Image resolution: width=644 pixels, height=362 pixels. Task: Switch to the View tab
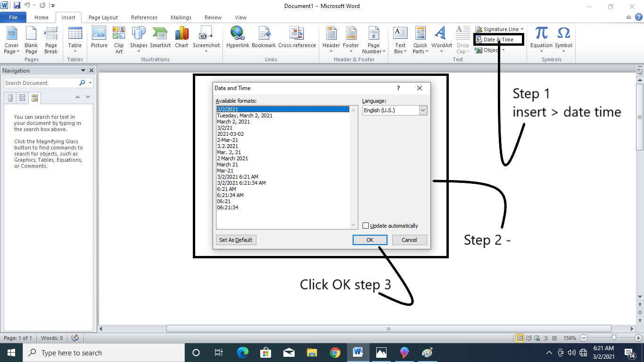(240, 17)
